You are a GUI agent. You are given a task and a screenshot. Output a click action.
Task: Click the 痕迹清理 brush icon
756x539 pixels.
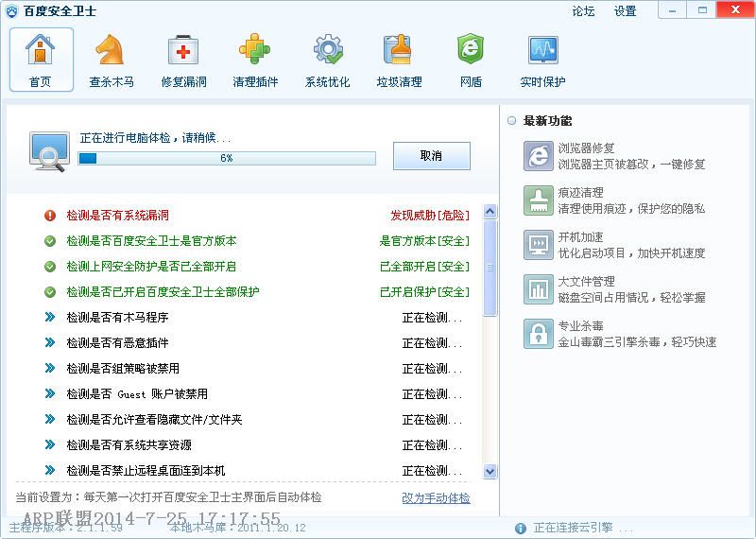pyautogui.click(x=538, y=200)
